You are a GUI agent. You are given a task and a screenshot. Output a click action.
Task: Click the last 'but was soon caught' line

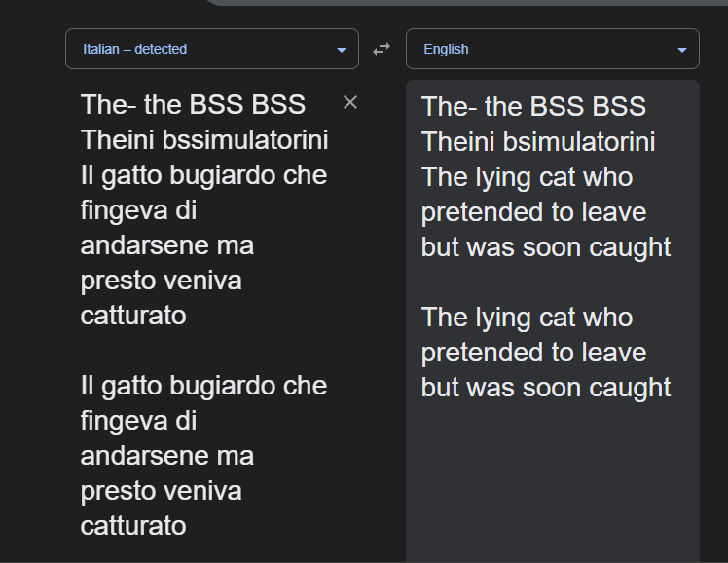pos(546,388)
